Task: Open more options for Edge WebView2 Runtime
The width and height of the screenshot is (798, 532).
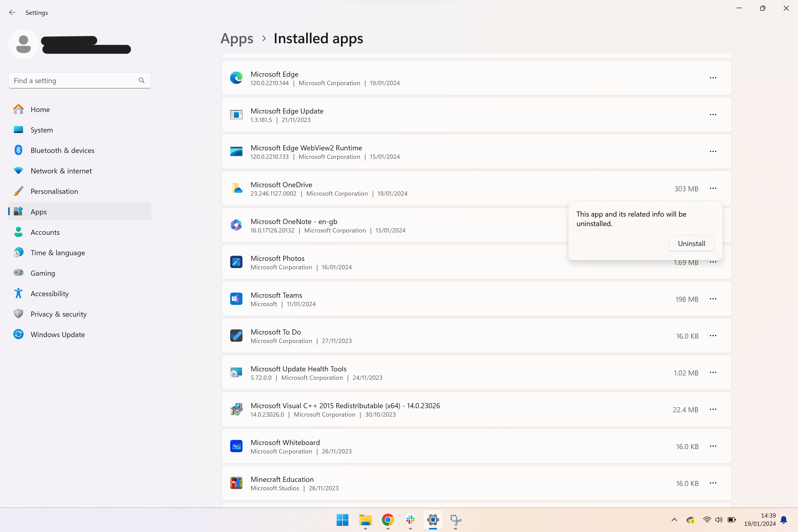Action: (713, 151)
